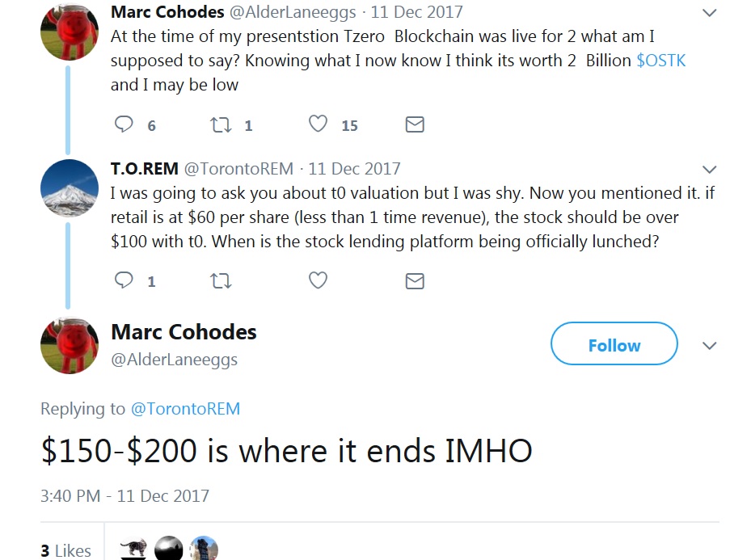This screenshot has height=560, width=730.
Task: Share T.O.REM's tweet by message
Action: 414,280
